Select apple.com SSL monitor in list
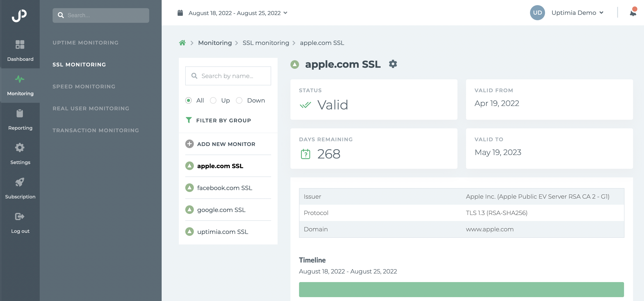644x301 pixels. pyautogui.click(x=220, y=166)
